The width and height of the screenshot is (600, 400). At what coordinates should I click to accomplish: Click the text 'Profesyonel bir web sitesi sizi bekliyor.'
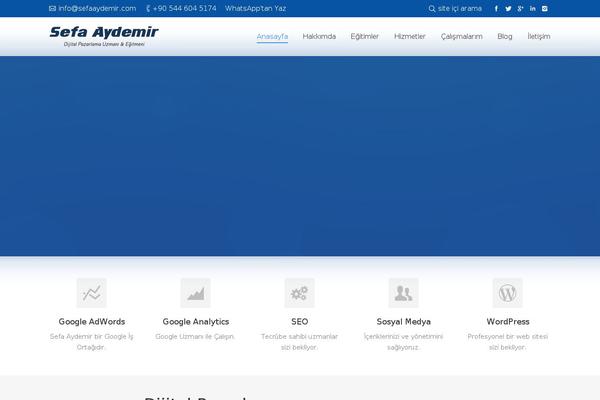tap(507, 342)
